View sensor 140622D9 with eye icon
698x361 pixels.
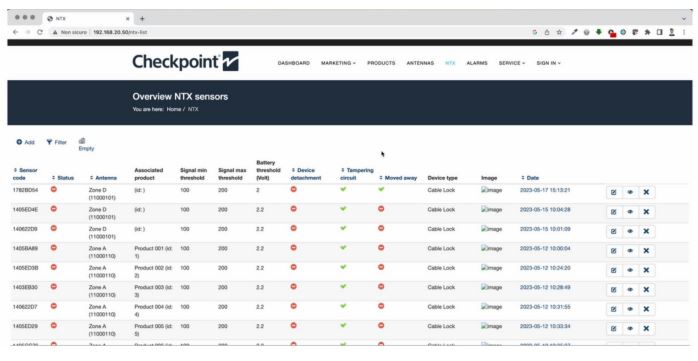click(630, 231)
